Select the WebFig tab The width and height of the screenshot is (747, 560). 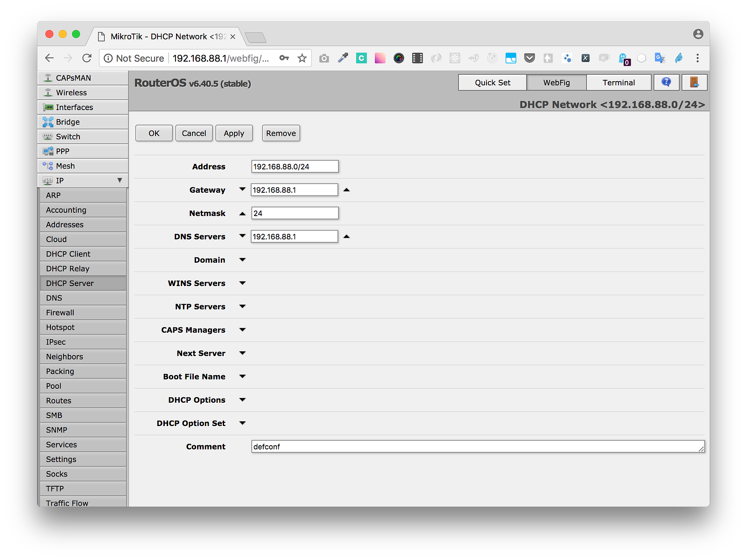tap(557, 82)
